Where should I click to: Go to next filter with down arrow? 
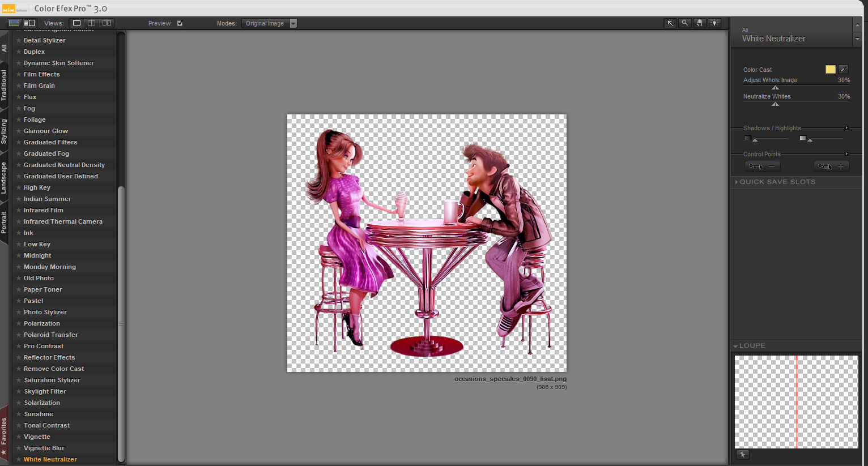857,39
